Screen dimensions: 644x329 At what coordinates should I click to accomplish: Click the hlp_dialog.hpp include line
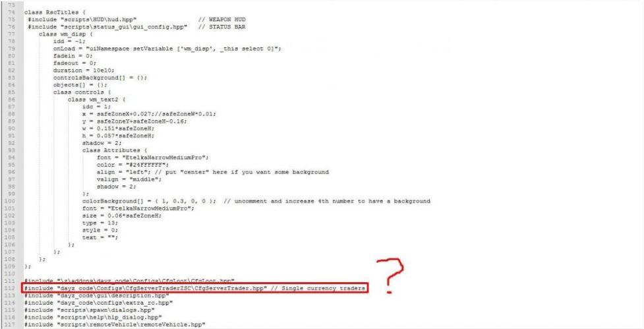93,317
